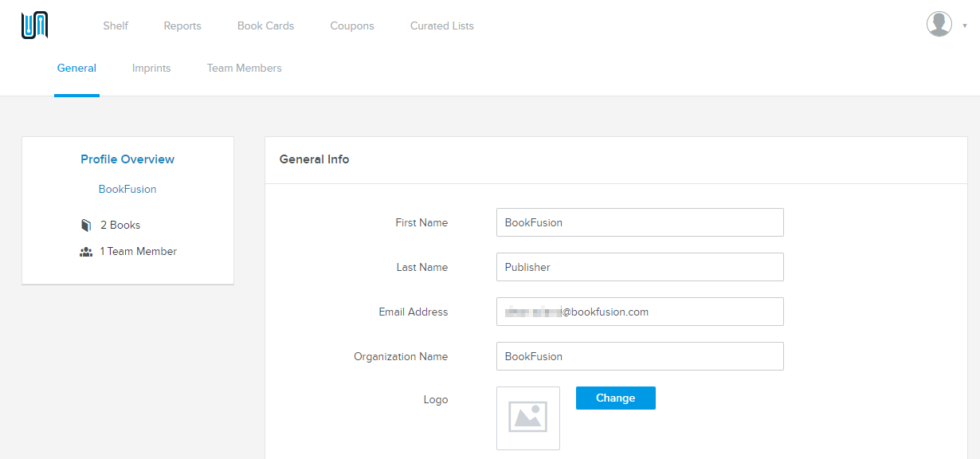Open the Shelf menu
Image resolution: width=980 pixels, height=459 pixels.
[x=116, y=25]
